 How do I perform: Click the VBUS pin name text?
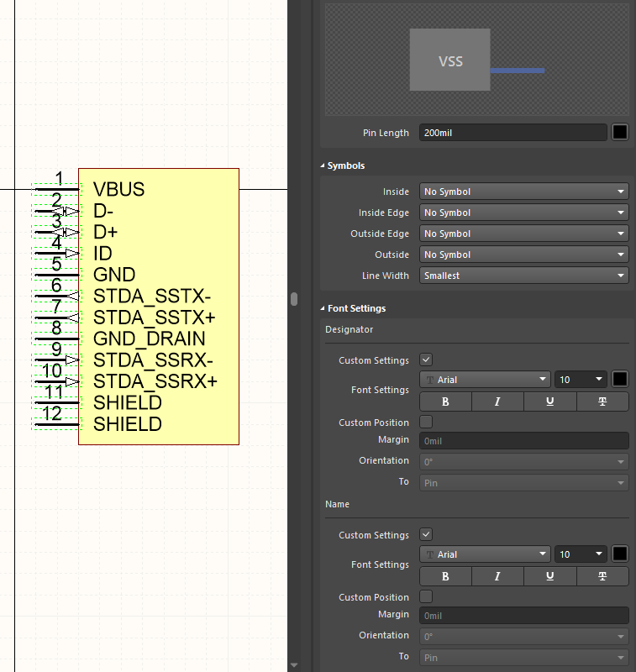tap(119, 190)
